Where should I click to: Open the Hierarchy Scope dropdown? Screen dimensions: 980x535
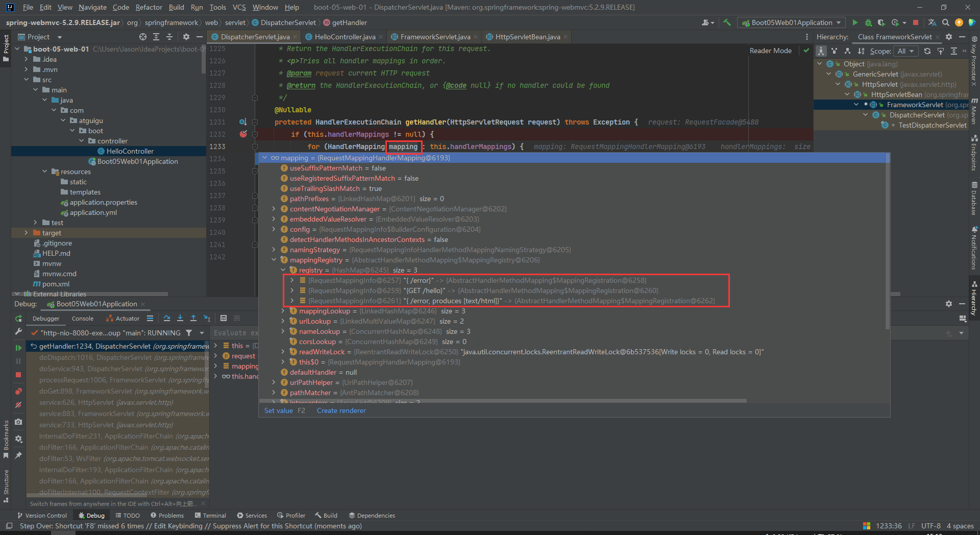(x=906, y=51)
